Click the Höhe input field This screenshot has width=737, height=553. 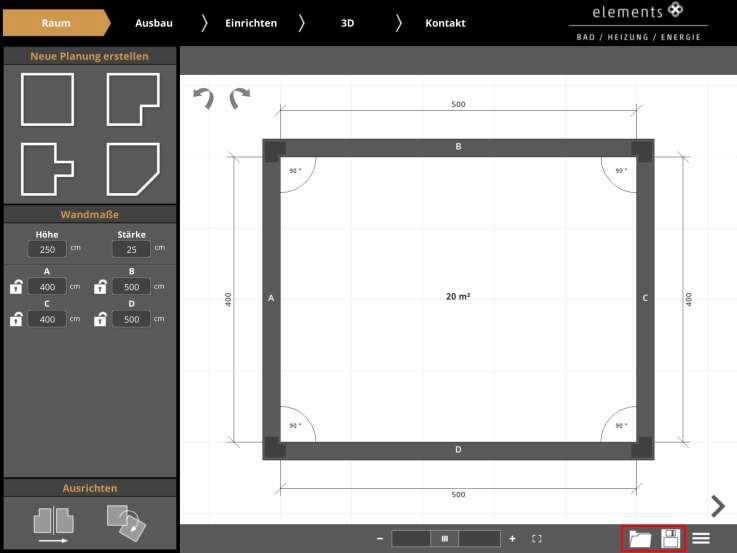click(x=47, y=249)
